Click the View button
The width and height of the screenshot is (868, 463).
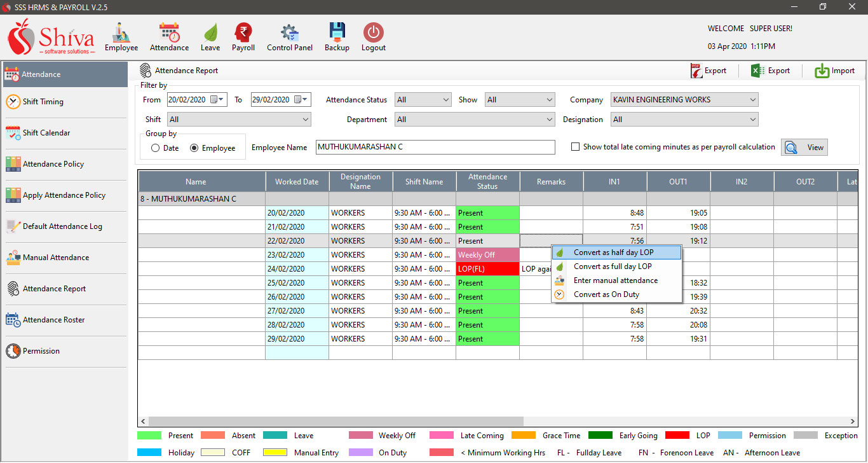point(804,147)
